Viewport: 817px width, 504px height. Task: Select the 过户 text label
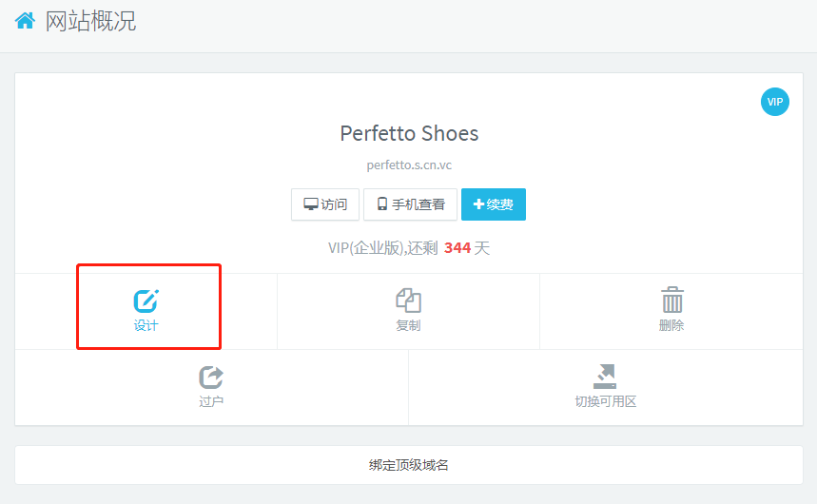point(211,401)
